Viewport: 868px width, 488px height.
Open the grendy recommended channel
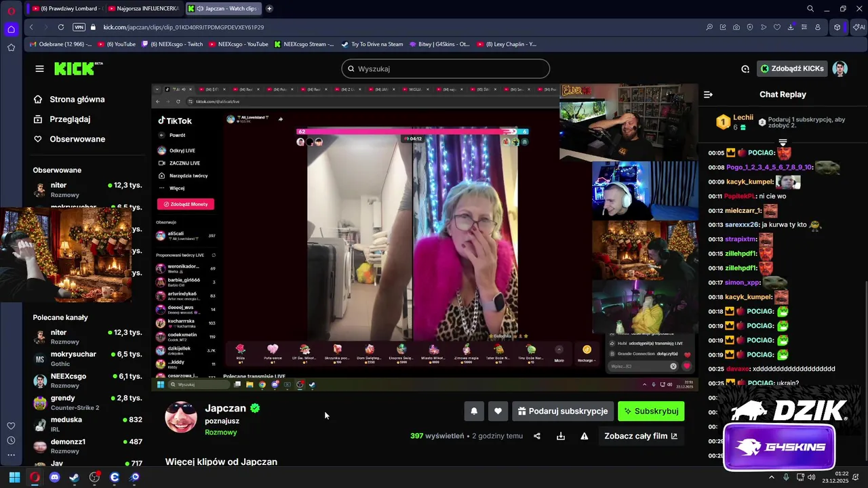[x=87, y=403]
